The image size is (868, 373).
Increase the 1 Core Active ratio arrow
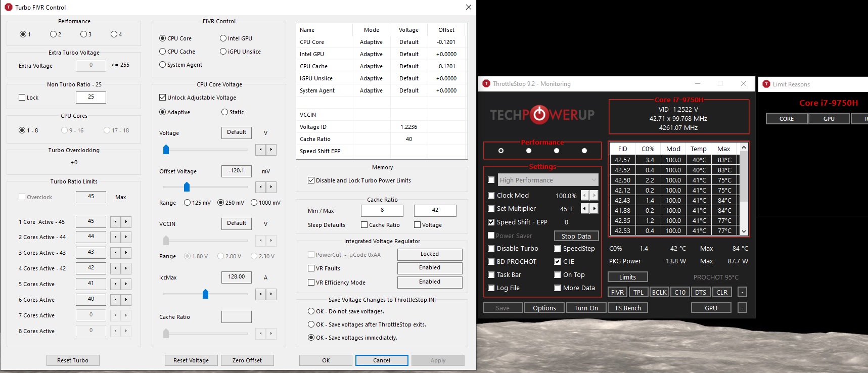tap(126, 221)
